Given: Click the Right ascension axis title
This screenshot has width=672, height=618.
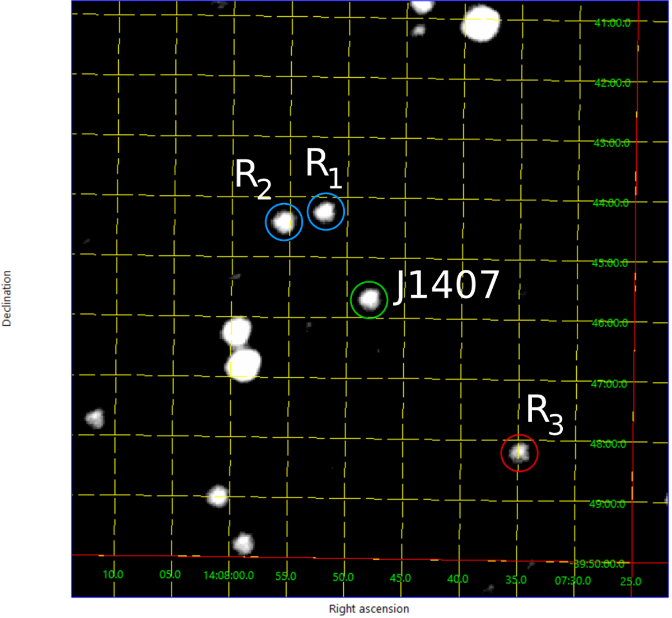Looking at the screenshot, I should 368,609.
